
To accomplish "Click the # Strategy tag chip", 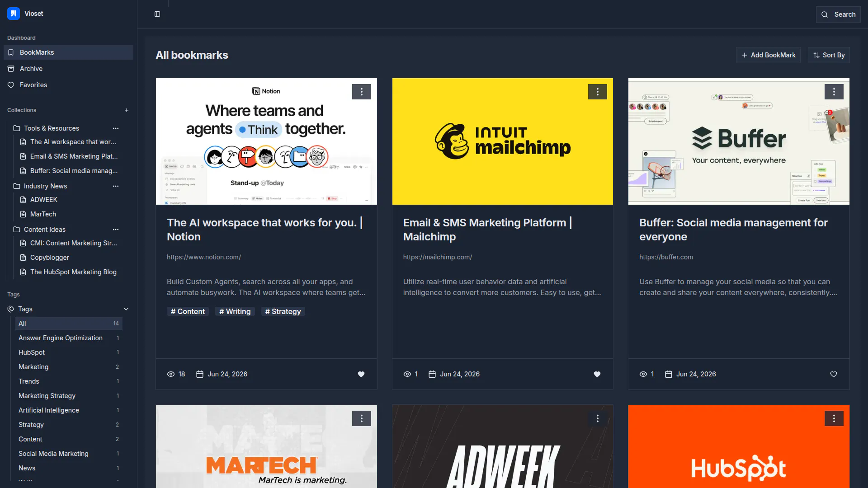I will [283, 311].
